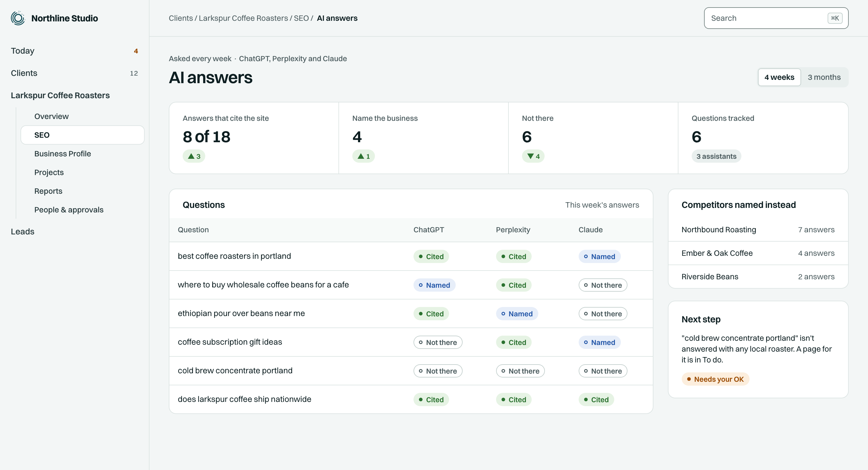The width and height of the screenshot is (868, 470).
Task: Select the SEO sidebar item
Action: tap(83, 135)
